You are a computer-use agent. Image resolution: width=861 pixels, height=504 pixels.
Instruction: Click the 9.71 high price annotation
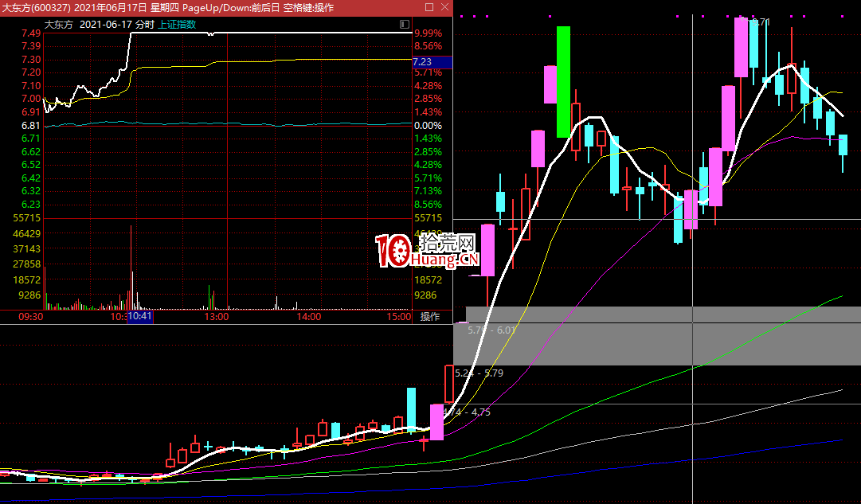(760, 22)
